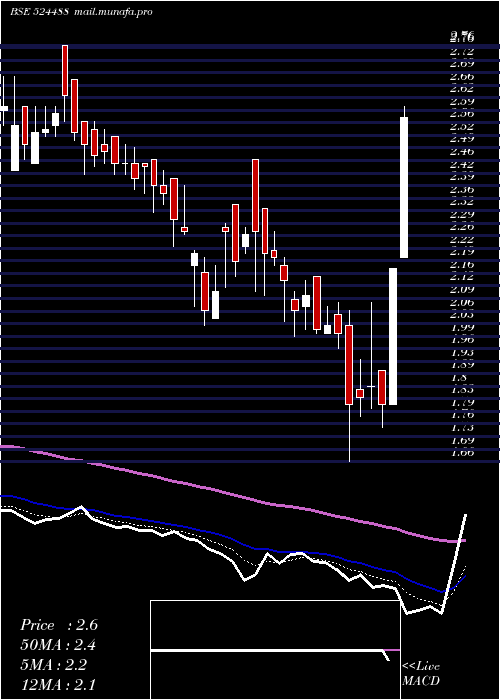The image size is (500, 700).
Task: Click the 2.29 price axis label
Action: pyautogui.click(x=462, y=215)
